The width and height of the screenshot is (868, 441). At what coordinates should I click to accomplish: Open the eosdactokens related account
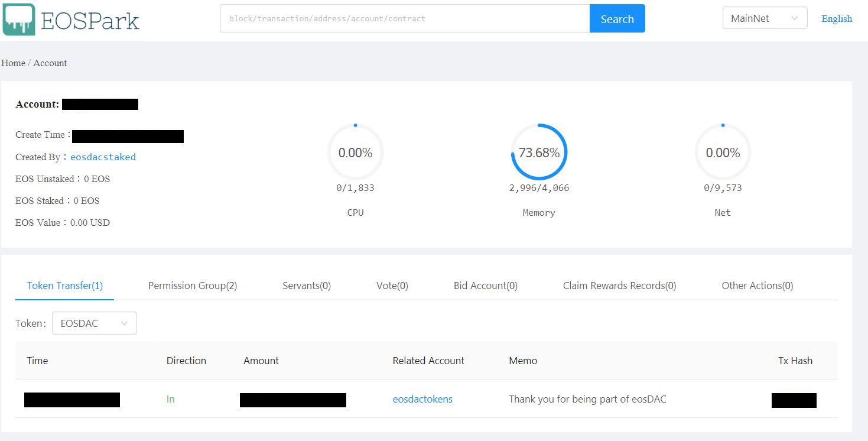422,399
